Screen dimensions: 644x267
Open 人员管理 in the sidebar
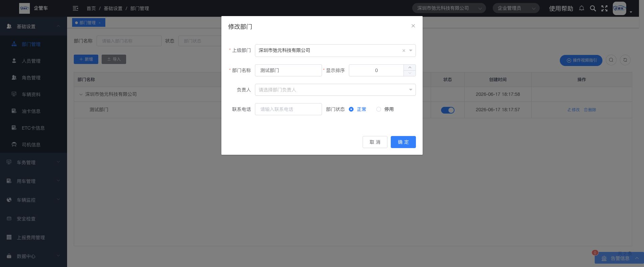34,61
